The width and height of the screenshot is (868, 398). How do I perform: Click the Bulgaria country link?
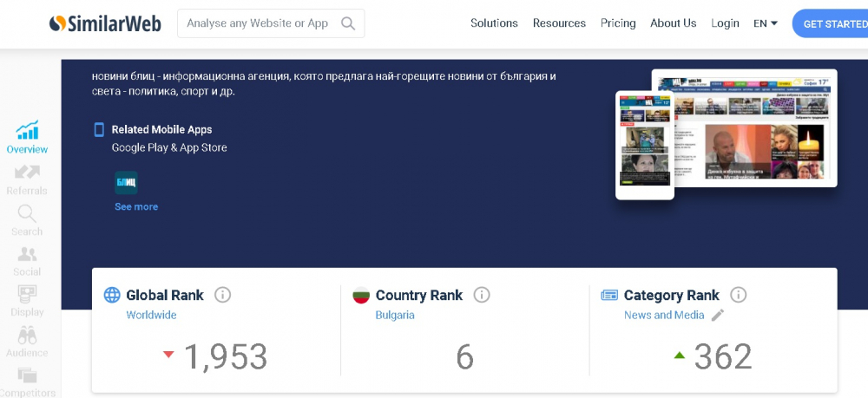(x=395, y=315)
